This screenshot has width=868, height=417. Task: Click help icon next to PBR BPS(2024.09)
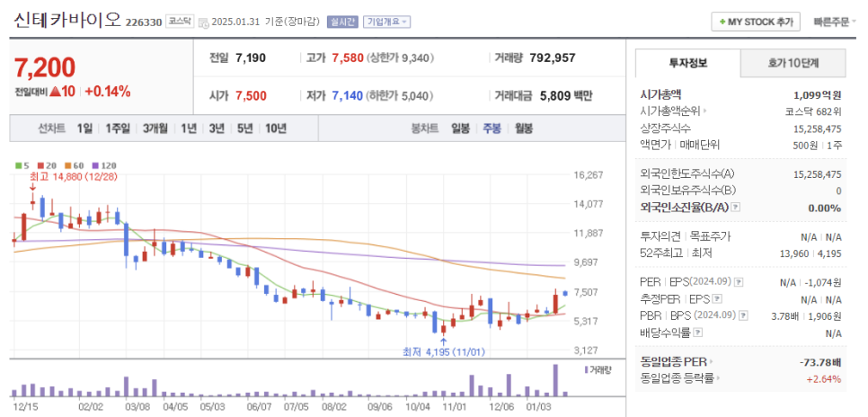tap(743, 315)
